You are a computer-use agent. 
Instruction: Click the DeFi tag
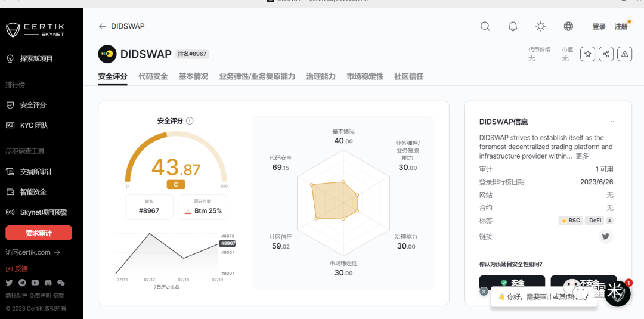click(595, 221)
